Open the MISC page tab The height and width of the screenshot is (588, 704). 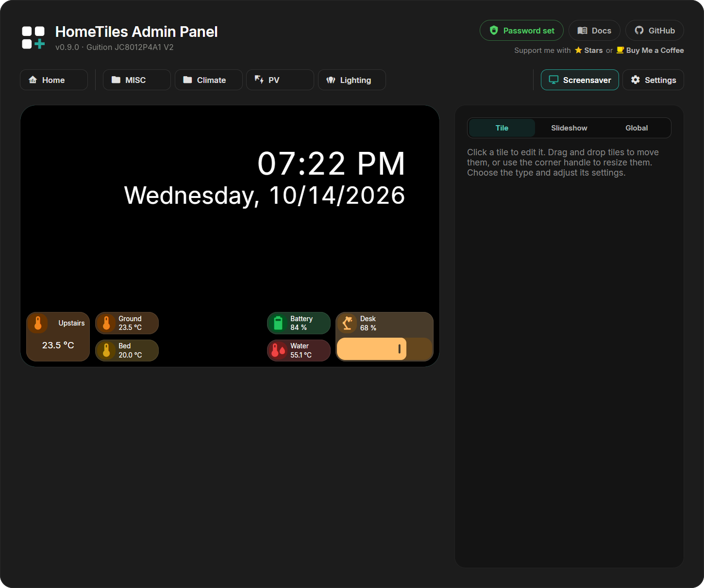click(x=137, y=80)
